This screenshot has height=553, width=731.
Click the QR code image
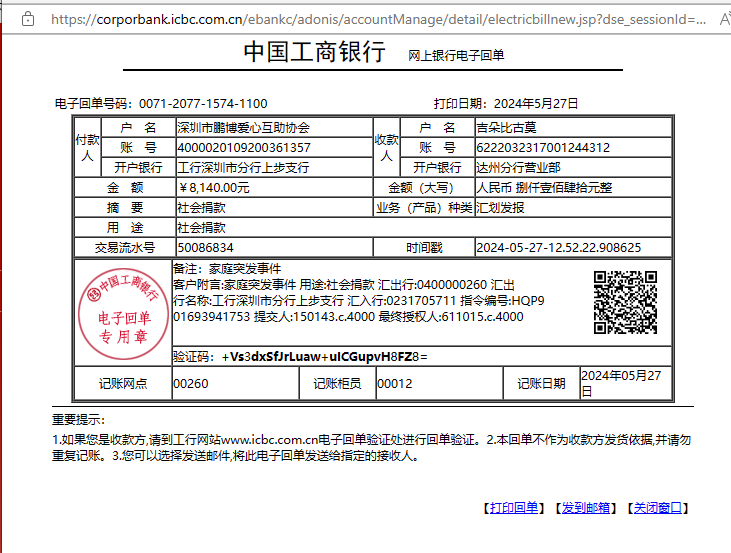625,302
